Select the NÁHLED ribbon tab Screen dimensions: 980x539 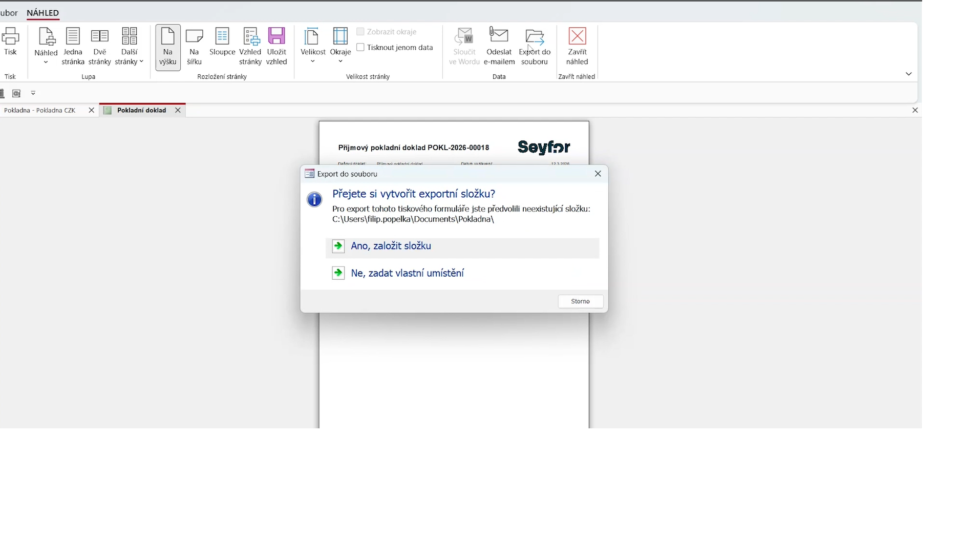(42, 13)
